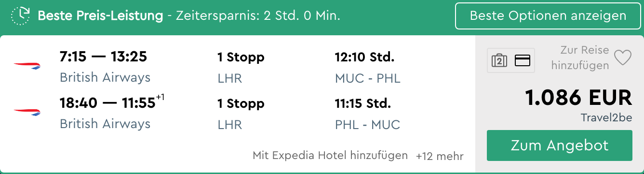644x174 pixels.
Task: Open the Zum Angebot offer button
Action: click(560, 145)
